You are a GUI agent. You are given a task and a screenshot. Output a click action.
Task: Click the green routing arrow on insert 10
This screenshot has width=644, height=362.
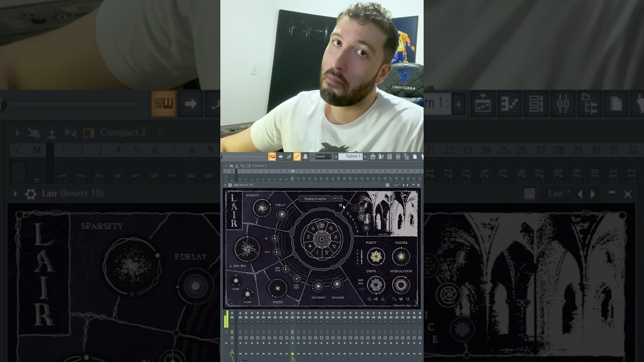[x=292, y=354]
